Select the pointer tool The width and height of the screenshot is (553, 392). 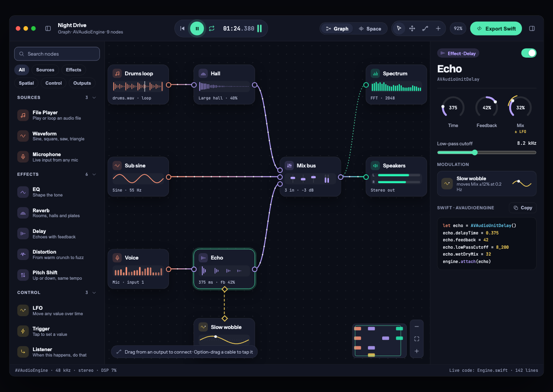399,29
